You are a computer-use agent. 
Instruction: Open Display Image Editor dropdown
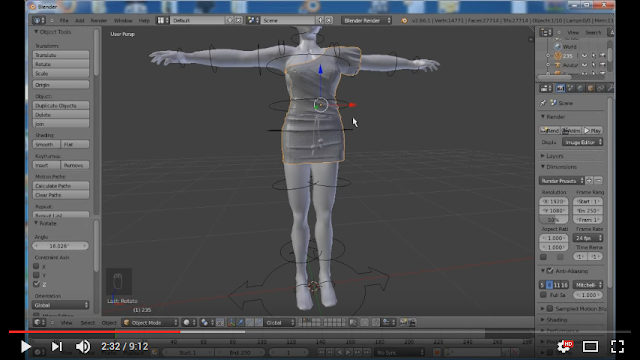pyautogui.click(x=582, y=142)
